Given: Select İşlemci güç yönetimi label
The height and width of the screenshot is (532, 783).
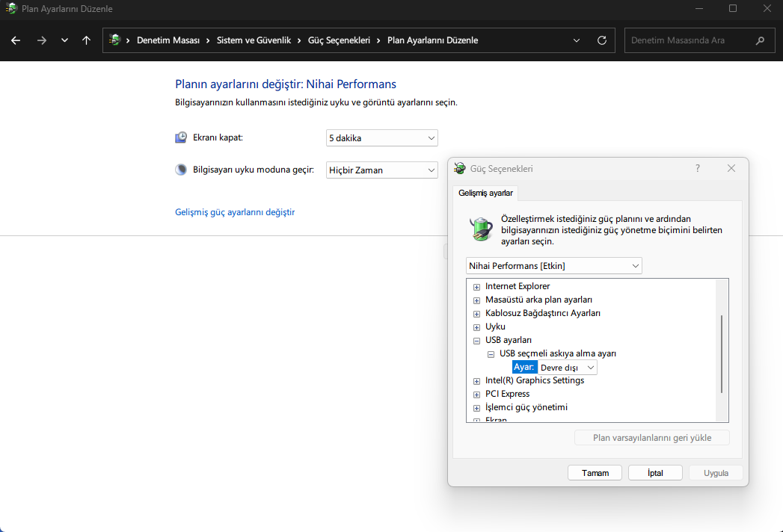Looking at the screenshot, I should click(526, 408).
